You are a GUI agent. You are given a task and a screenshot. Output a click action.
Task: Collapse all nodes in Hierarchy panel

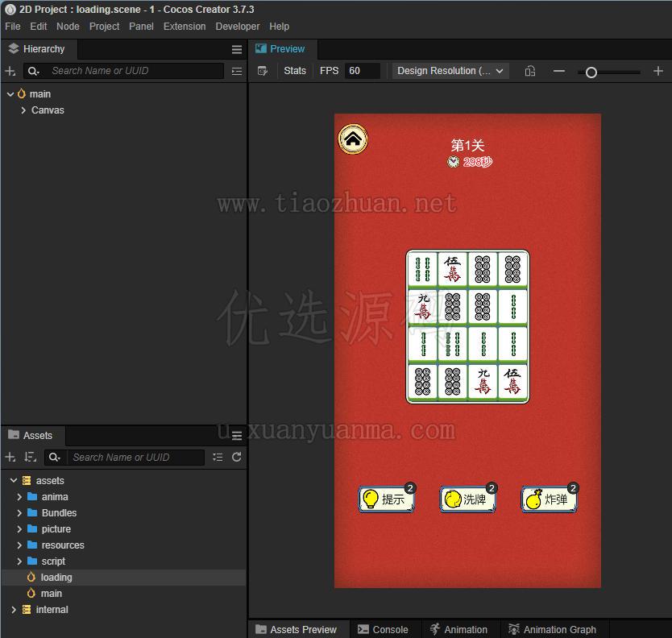237,71
